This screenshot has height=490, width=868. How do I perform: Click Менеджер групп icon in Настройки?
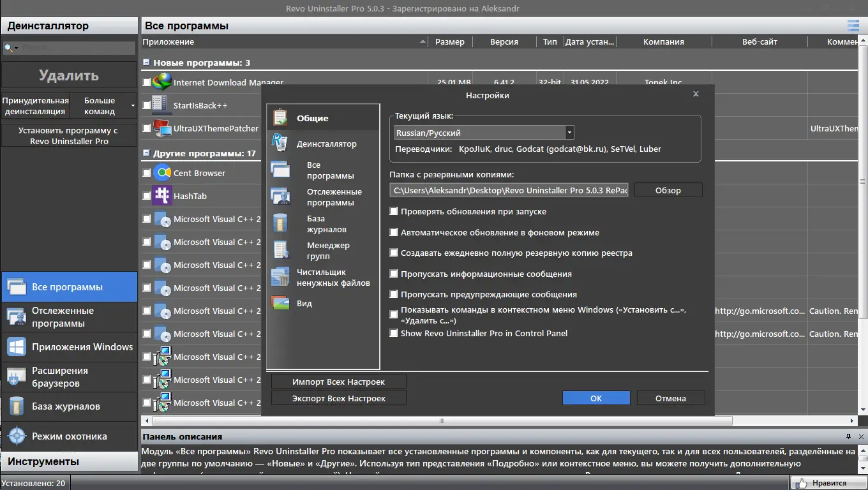tap(281, 250)
